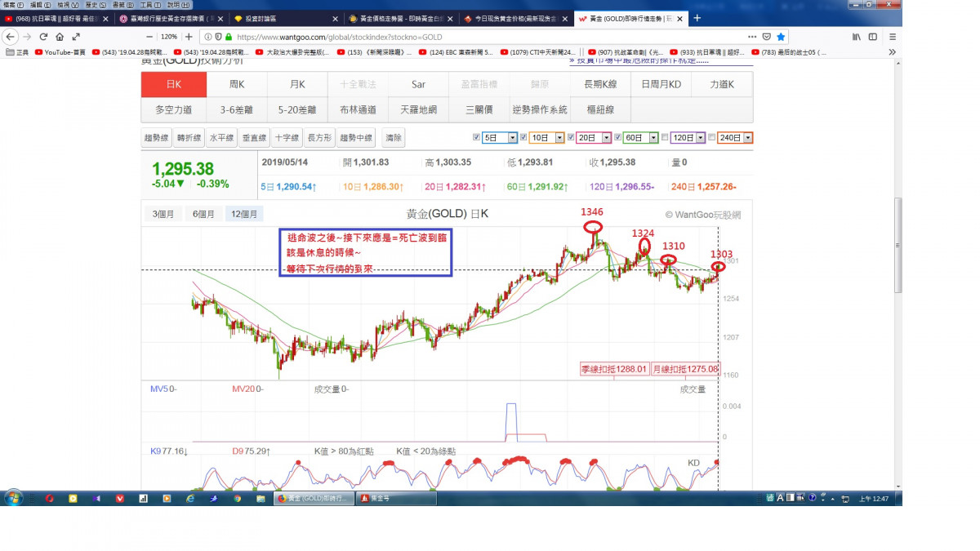The image size is (980, 551).
Task: Click the 轉折線 drawing button
Action: pos(189,138)
